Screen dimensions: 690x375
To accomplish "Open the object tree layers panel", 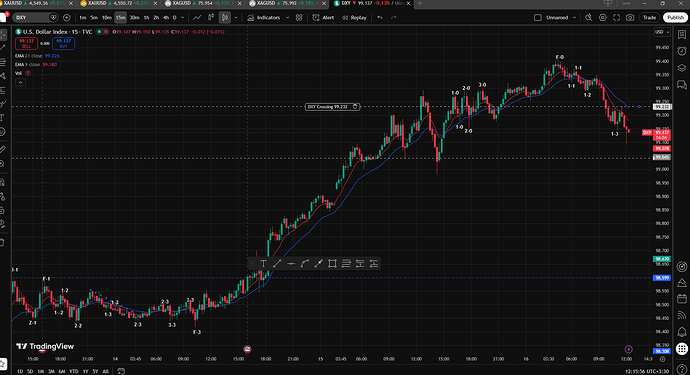I will click(x=682, y=68).
